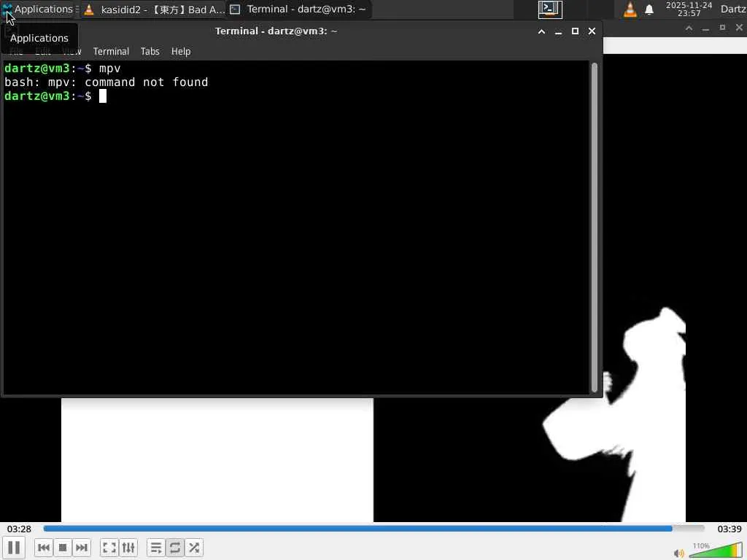747x560 pixels.
Task: Stop playback in VLC
Action: 63,548
